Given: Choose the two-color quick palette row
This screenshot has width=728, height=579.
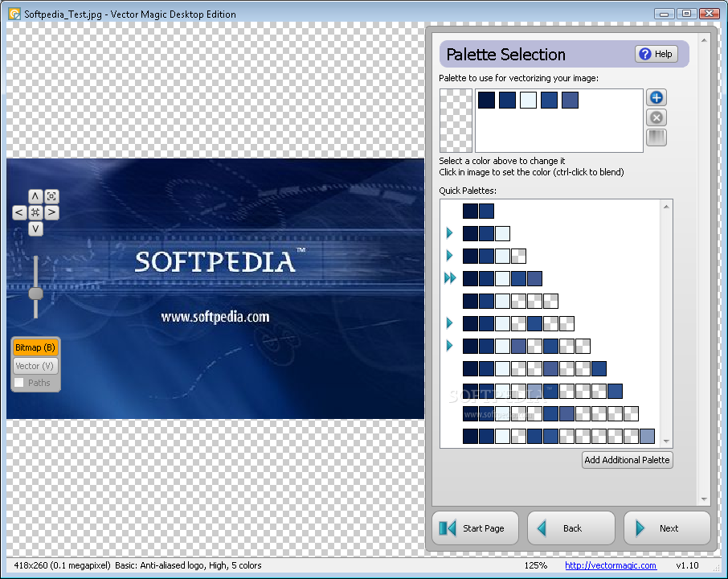Looking at the screenshot, I should click(478, 211).
